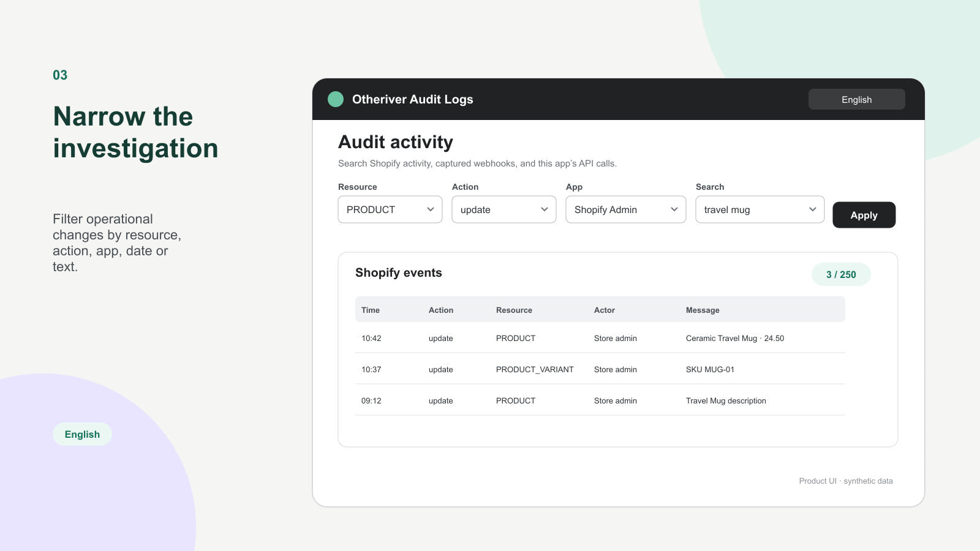Select the 10:42 event time cell

click(371, 338)
